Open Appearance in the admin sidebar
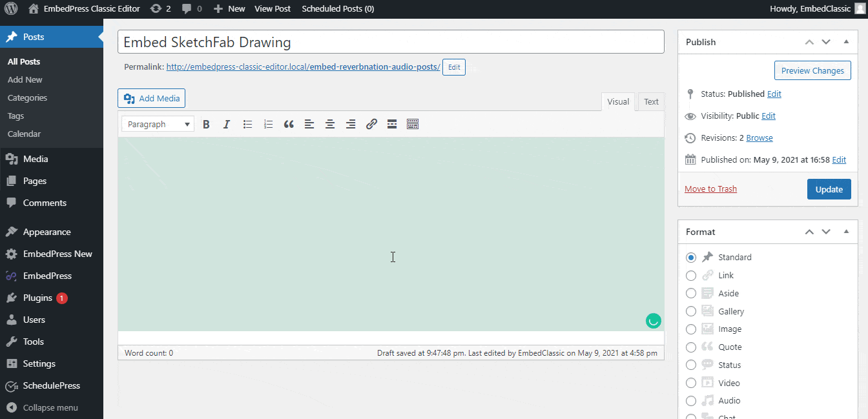868x419 pixels. click(52, 232)
